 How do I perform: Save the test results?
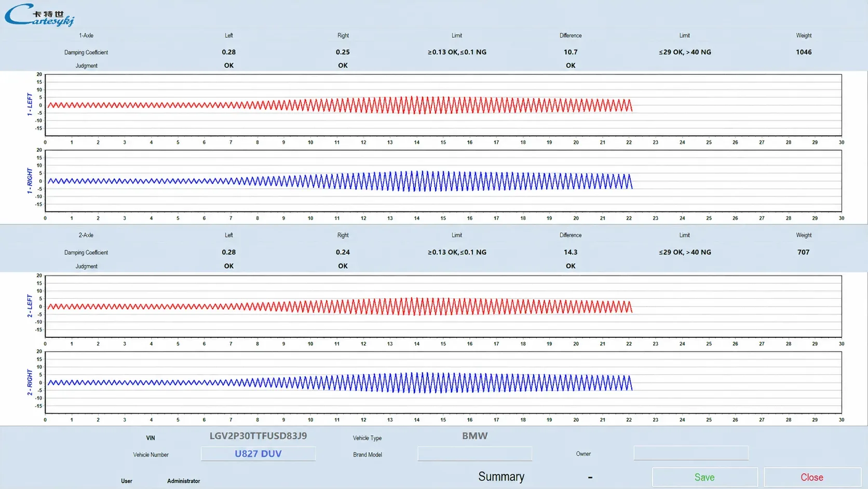click(x=704, y=477)
